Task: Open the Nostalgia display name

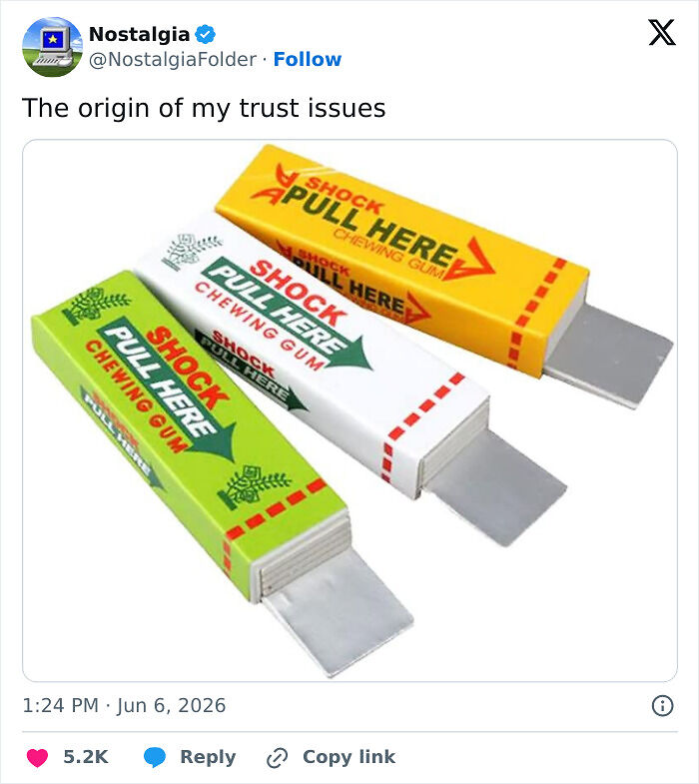Action: point(139,34)
